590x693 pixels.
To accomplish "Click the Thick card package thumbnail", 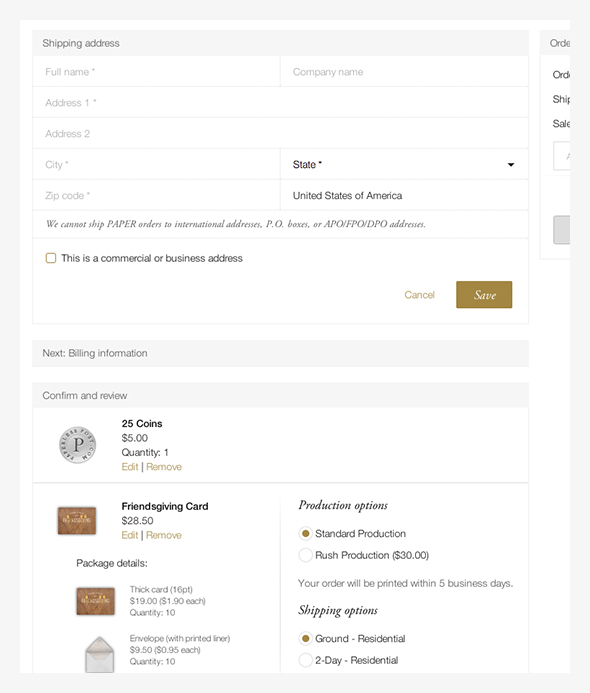I will click(95, 601).
